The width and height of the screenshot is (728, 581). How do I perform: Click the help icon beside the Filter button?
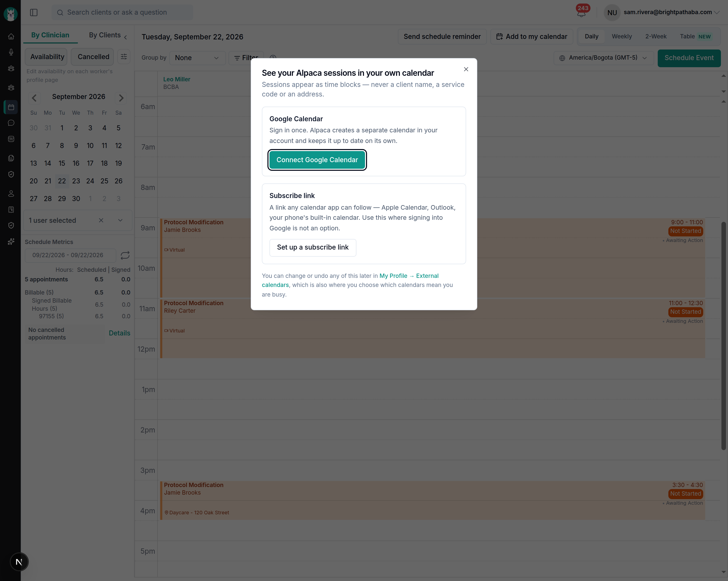coord(273,58)
